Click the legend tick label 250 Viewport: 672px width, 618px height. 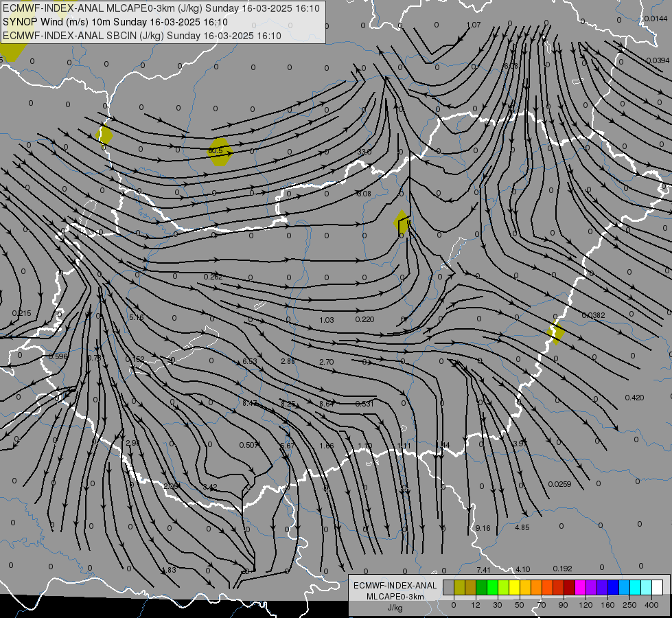(x=629, y=605)
